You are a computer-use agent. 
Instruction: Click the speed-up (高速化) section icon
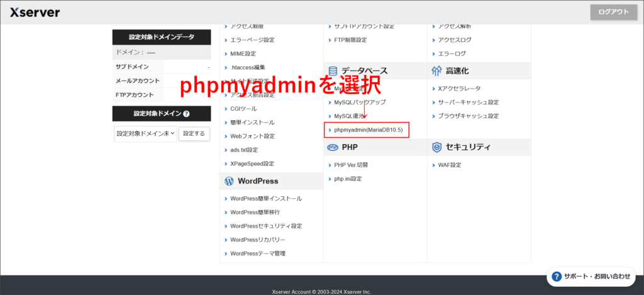(437, 71)
